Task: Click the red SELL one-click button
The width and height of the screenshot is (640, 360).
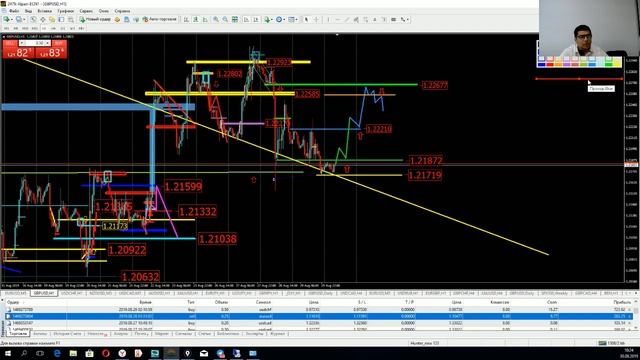Action: coord(18,52)
